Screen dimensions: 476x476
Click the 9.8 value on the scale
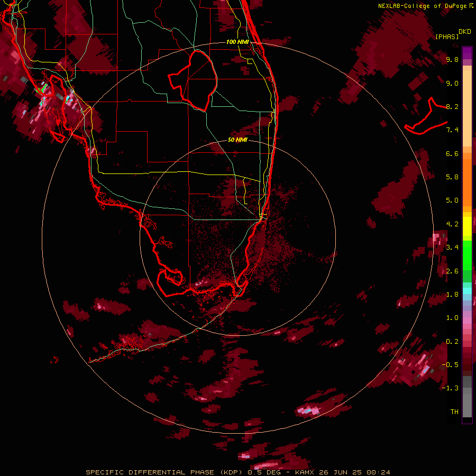[x=452, y=59]
